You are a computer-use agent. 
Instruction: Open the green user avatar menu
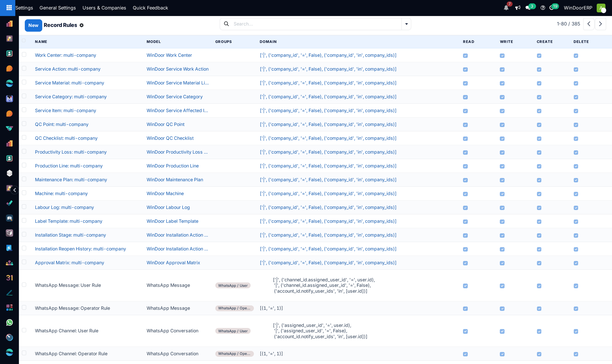[x=601, y=8]
